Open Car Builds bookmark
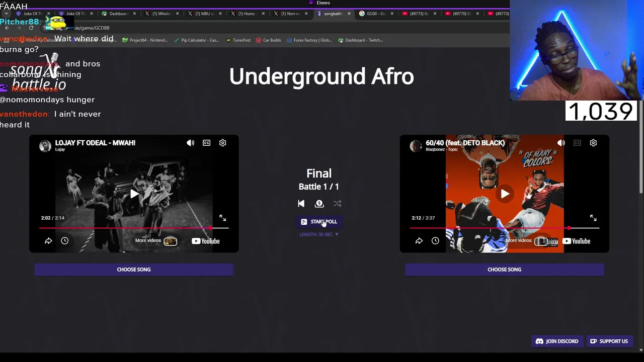This screenshot has width=644, height=362. (x=268, y=40)
